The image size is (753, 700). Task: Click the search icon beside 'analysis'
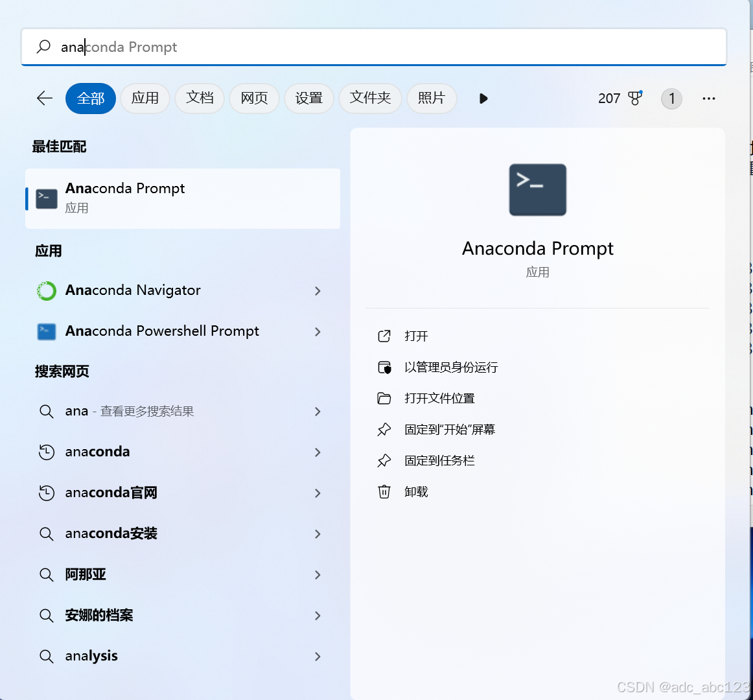tap(46, 657)
